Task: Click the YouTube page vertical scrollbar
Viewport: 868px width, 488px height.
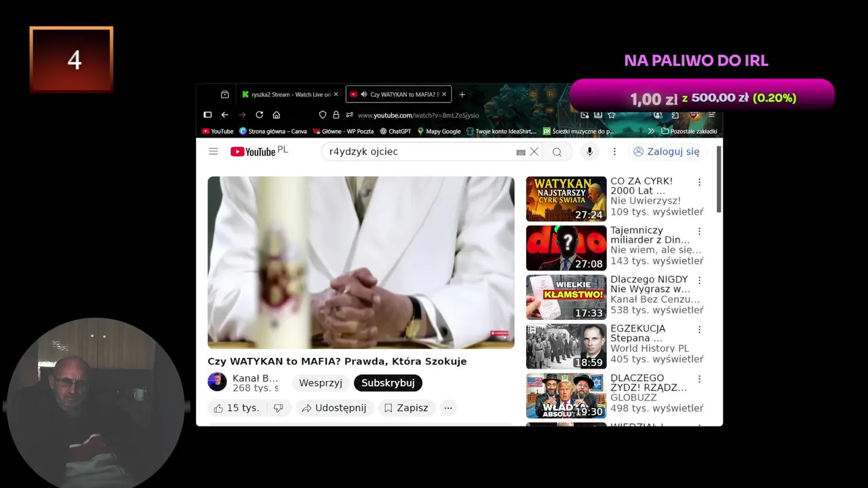Action: coord(719,180)
